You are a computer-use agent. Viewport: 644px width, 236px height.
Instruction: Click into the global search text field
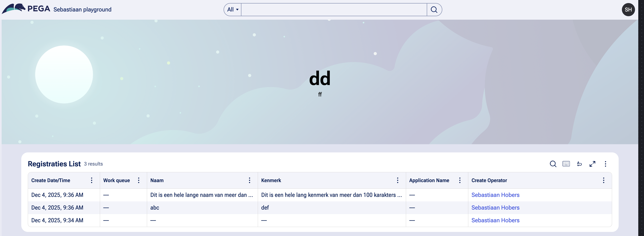[334, 10]
